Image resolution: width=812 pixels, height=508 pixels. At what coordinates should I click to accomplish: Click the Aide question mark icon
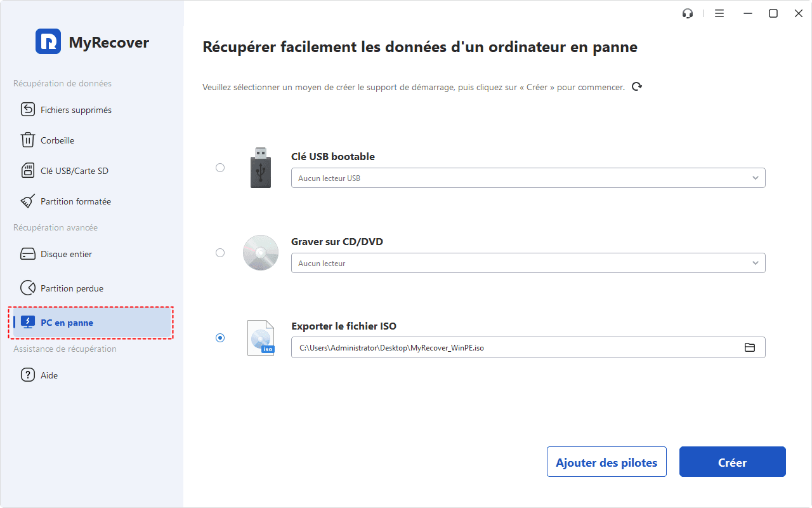point(28,375)
